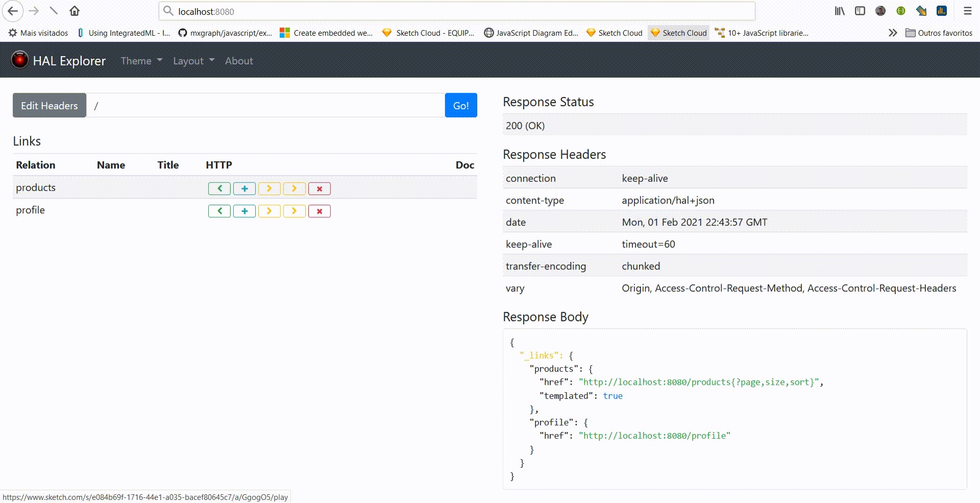Click the HAL Explorer red eye logo

[20, 60]
